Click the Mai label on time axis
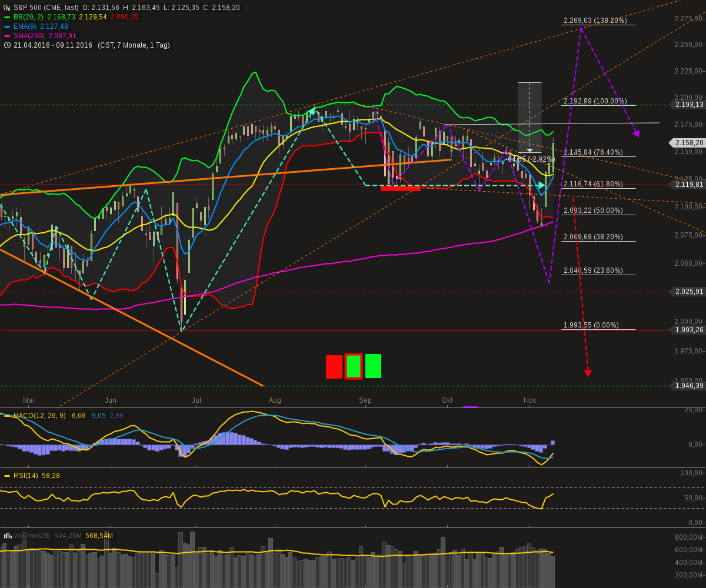Screen dimensions: 706x588 coord(29,400)
